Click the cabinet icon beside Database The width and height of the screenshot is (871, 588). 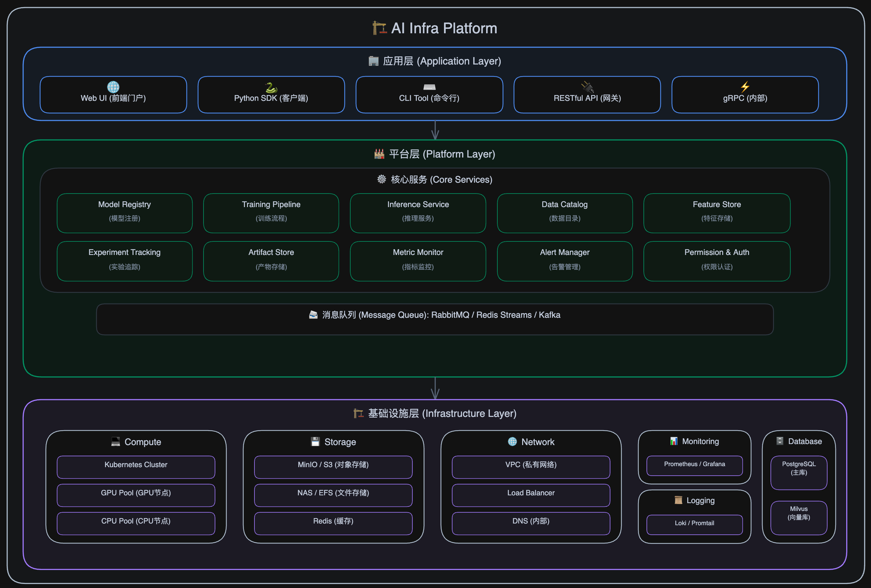point(780,441)
